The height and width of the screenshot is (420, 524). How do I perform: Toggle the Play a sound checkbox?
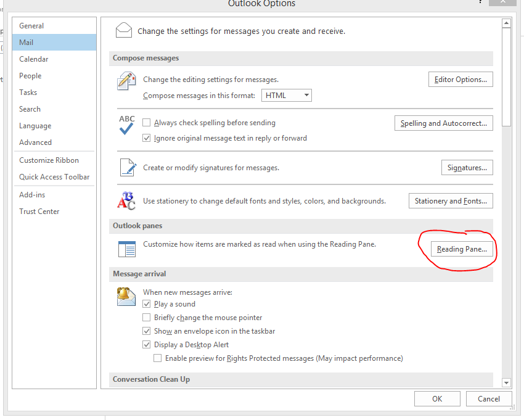point(146,303)
